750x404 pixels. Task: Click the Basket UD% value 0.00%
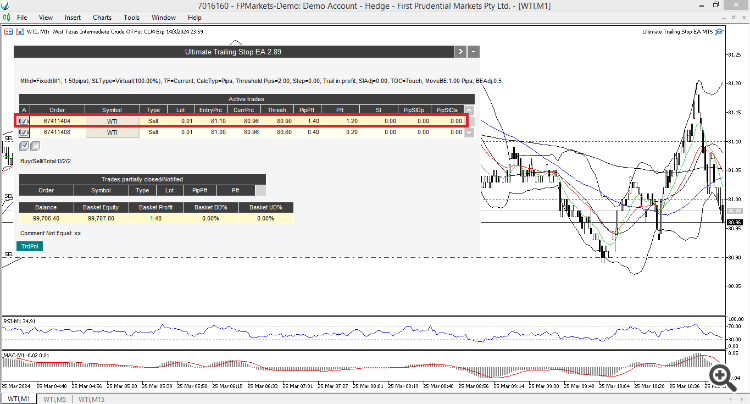pyautogui.click(x=265, y=218)
